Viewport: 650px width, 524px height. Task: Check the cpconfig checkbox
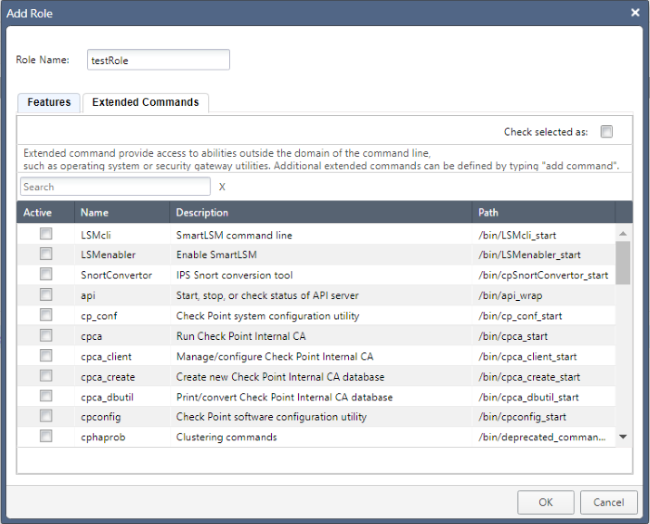coord(46,416)
